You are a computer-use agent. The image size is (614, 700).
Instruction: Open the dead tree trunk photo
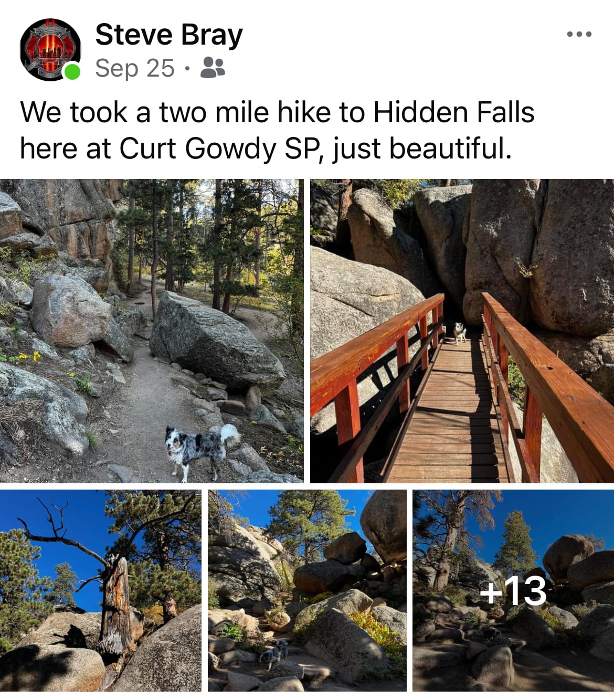point(100,590)
